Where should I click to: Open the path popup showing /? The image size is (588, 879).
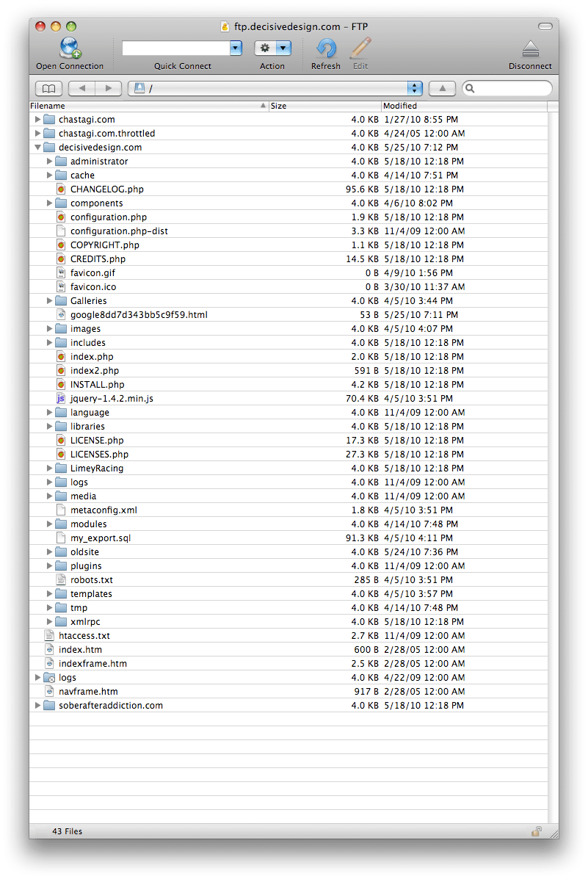(275, 89)
